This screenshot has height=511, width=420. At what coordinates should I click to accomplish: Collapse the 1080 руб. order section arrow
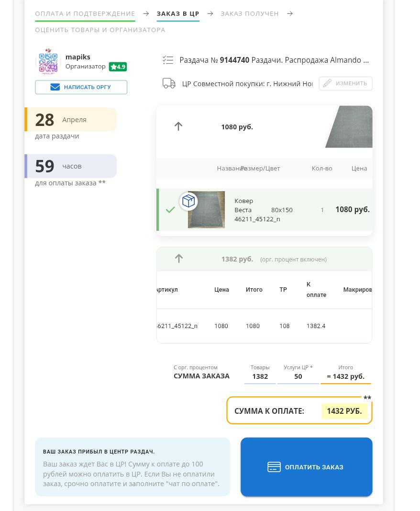point(178,126)
